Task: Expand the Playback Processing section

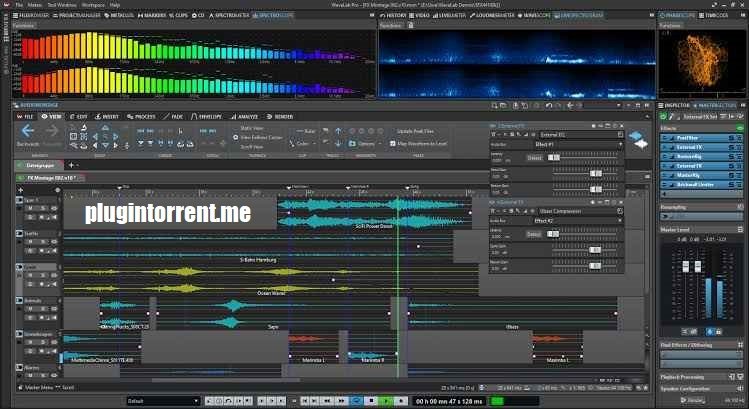Action: click(x=701, y=377)
